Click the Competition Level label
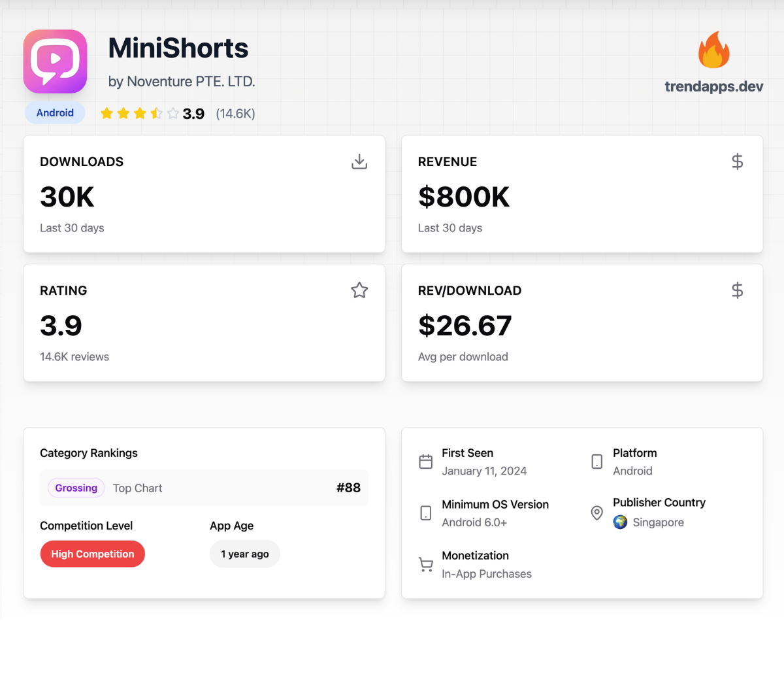The image size is (784, 693). (x=86, y=526)
